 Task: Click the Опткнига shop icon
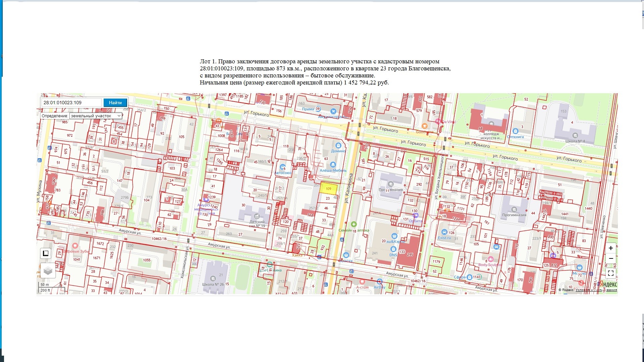point(515,131)
